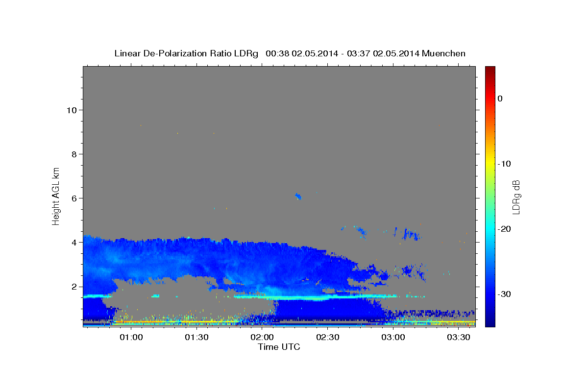
Task: Click the 'LDRg dB' colorbar label
Action: pos(515,197)
